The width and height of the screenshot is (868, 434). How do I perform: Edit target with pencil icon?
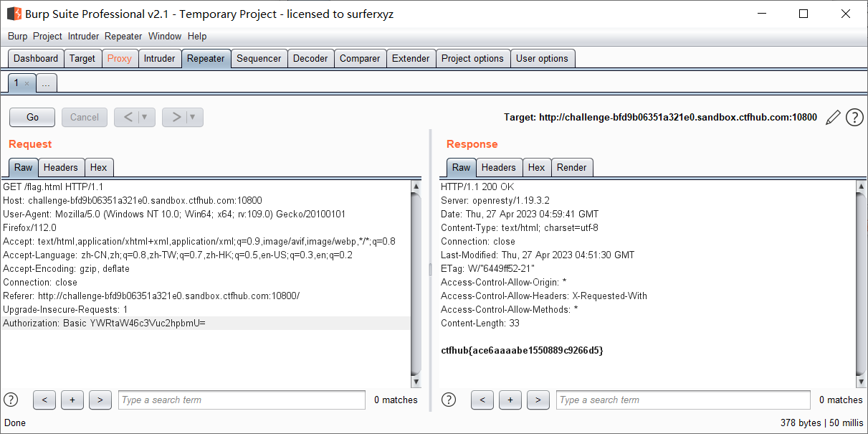pyautogui.click(x=832, y=118)
